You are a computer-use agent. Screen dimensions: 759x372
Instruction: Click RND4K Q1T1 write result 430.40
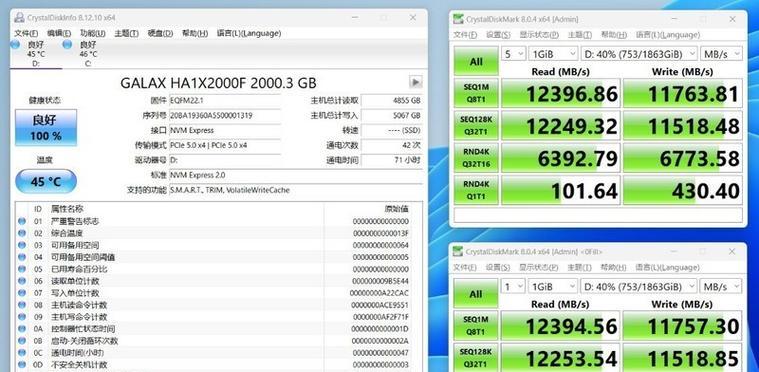[683, 190]
